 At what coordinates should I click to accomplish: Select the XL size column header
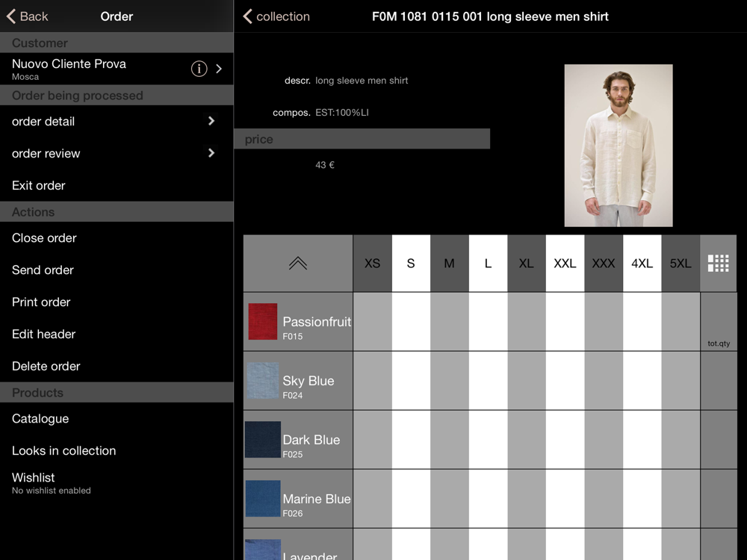click(527, 263)
